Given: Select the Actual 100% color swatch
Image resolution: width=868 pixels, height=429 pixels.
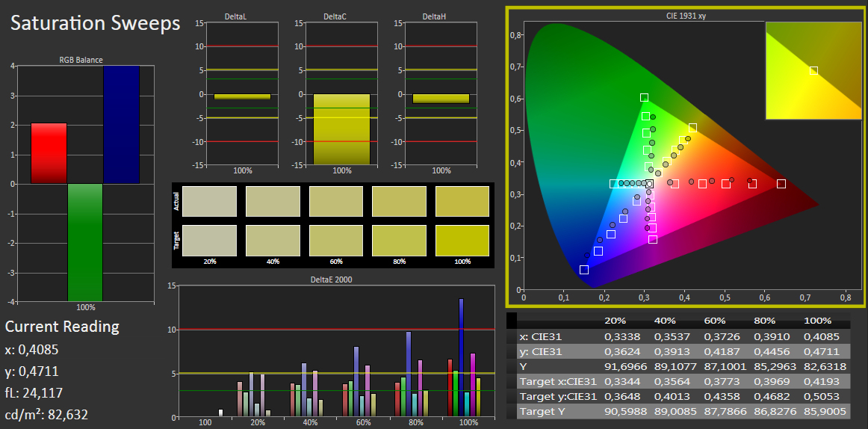Looking at the screenshot, I should click(462, 201).
